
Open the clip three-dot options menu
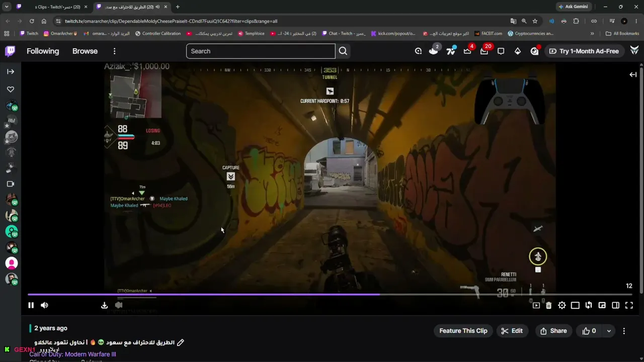[624, 331]
